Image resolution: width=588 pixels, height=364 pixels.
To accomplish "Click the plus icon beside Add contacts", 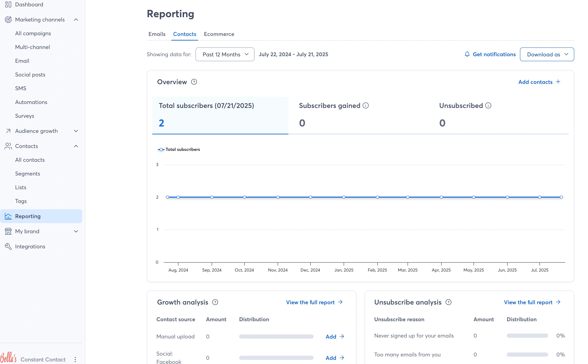I will [x=558, y=82].
